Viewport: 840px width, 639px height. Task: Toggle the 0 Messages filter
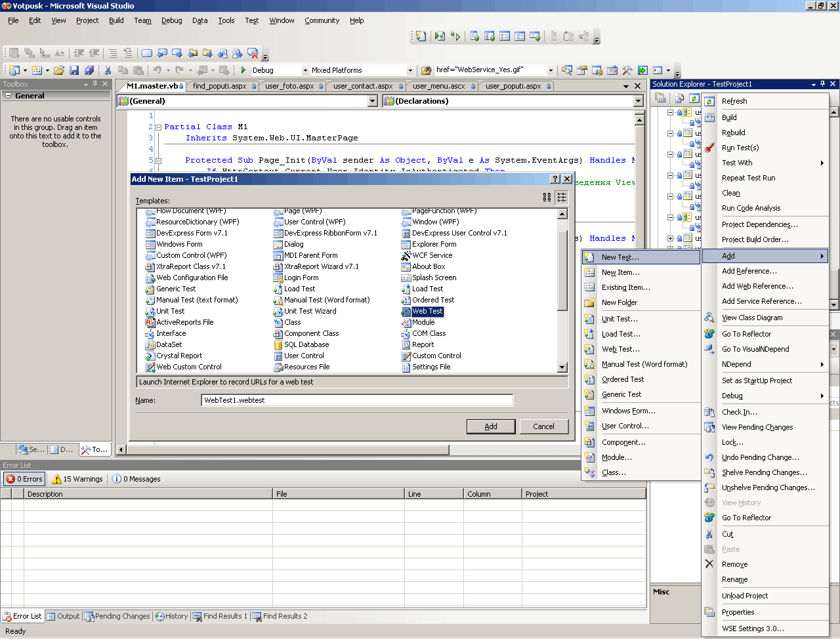pos(136,479)
